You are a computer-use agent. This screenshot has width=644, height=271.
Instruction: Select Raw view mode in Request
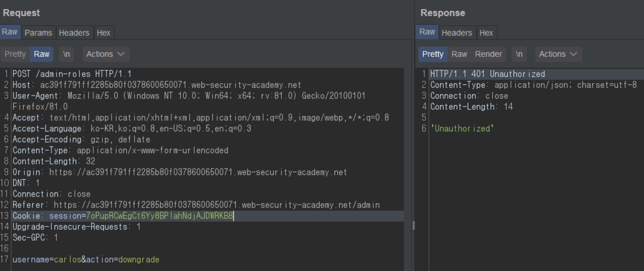41,54
